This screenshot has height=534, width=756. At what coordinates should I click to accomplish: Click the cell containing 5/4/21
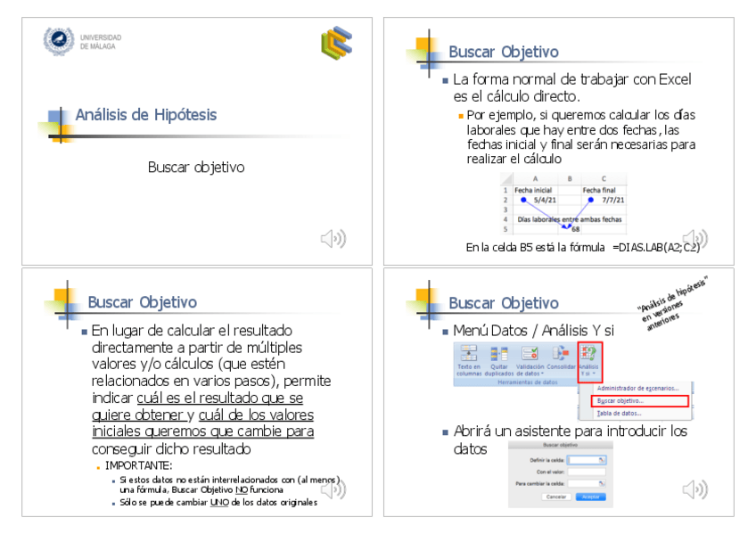pos(535,200)
